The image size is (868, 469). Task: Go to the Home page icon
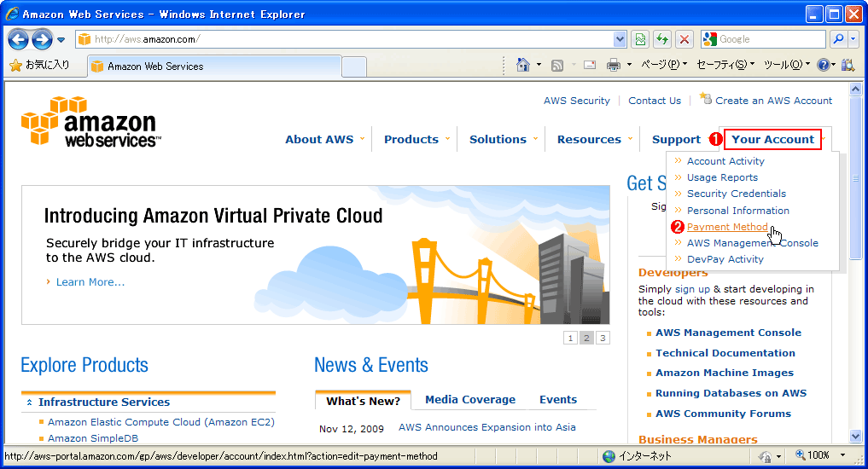(522, 66)
